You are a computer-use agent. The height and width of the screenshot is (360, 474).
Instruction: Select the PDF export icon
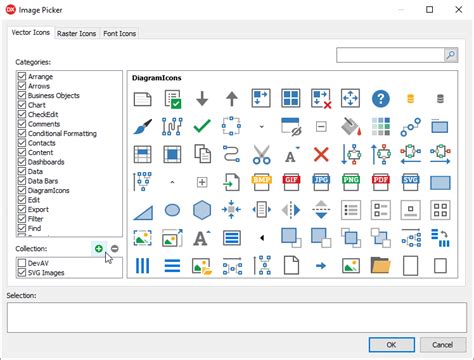pyautogui.click(x=381, y=182)
